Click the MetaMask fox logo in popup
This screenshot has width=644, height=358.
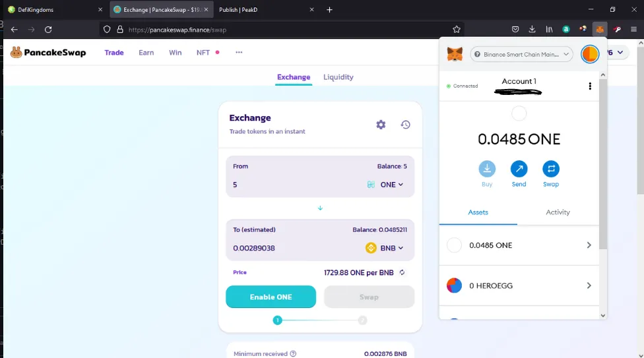click(x=455, y=54)
